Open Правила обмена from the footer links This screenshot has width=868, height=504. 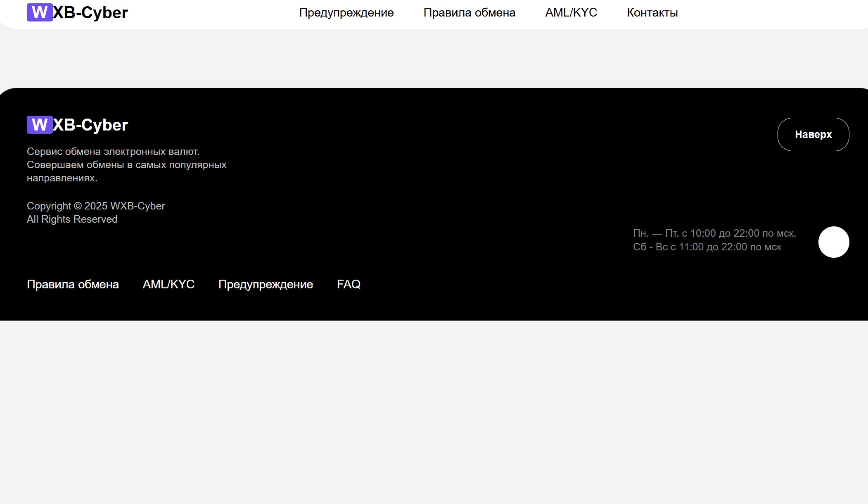[x=73, y=284]
